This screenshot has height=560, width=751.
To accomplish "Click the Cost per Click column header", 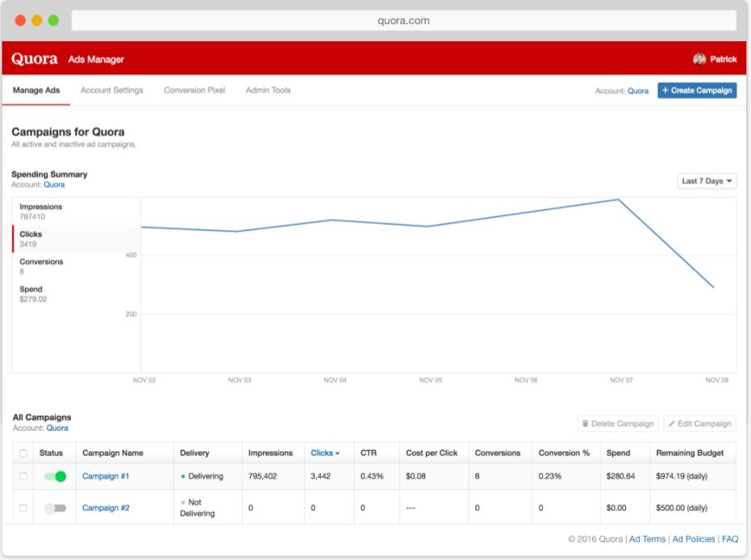I will click(432, 453).
